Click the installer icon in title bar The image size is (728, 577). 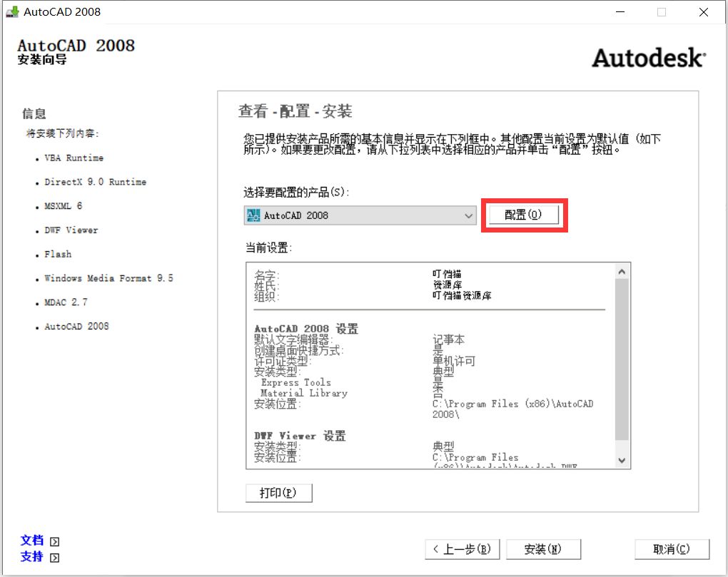click(13, 11)
